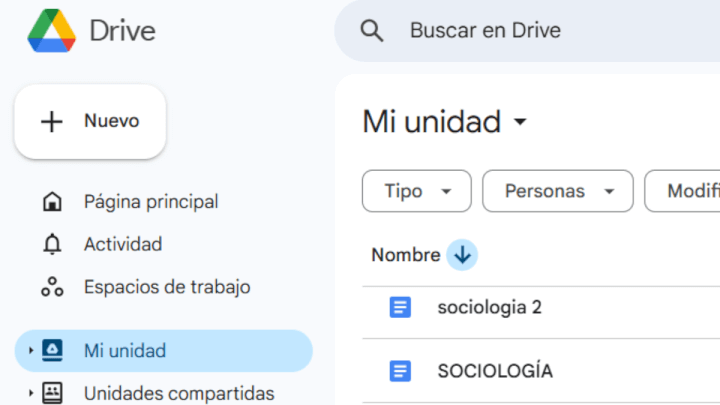The image size is (720, 405).
Task: Open Espacios de trabajo
Action: click(167, 287)
